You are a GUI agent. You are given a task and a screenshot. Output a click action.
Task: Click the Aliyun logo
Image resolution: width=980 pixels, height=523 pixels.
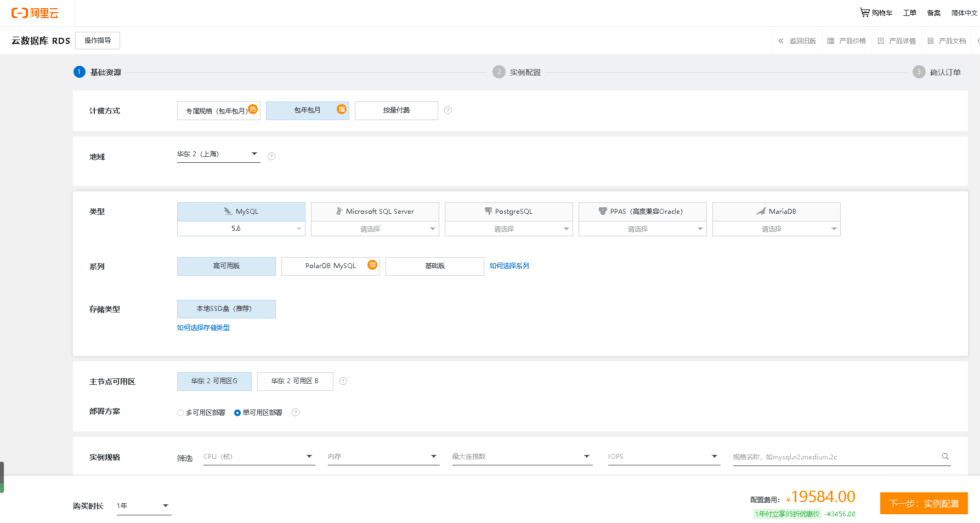click(x=35, y=13)
